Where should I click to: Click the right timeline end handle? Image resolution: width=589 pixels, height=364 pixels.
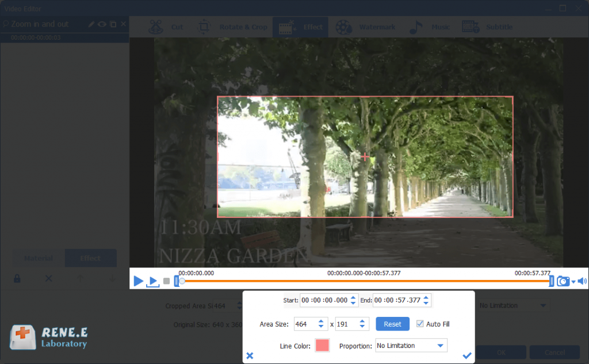click(x=552, y=281)
